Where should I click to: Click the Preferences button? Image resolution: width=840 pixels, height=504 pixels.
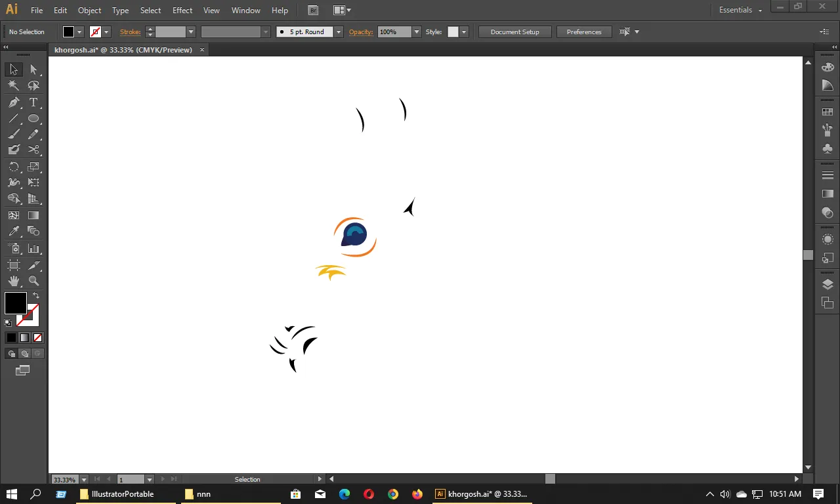click(584, 31)
